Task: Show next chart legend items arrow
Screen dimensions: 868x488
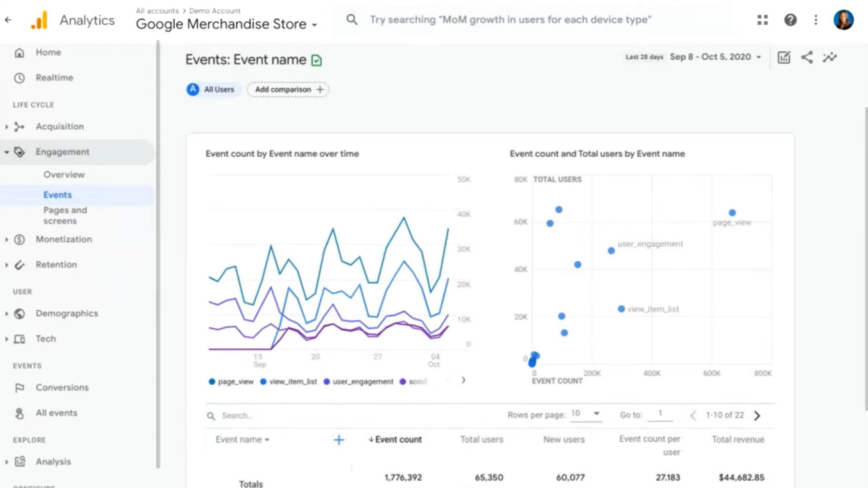Action: point(463,380)
